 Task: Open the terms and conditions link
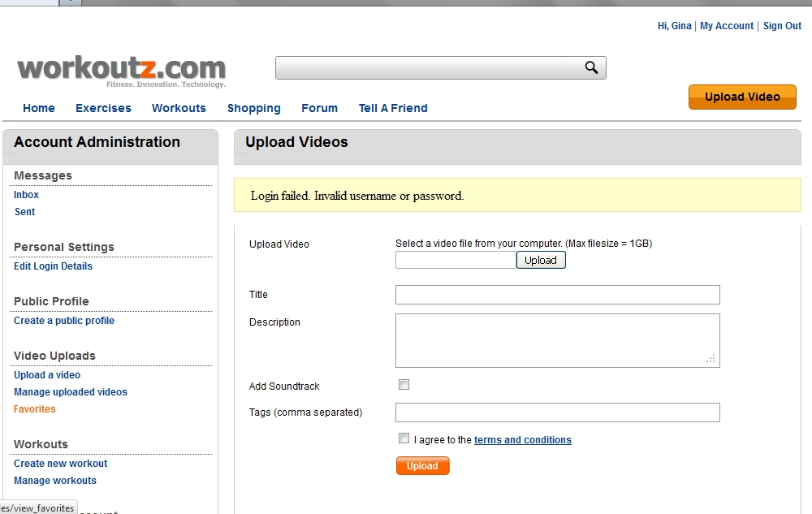point(522,440)
